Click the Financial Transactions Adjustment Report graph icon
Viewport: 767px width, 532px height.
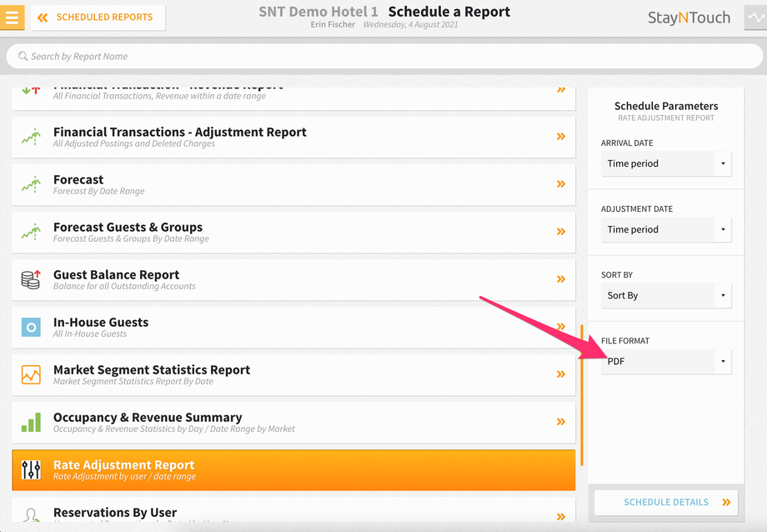point(31,137)
